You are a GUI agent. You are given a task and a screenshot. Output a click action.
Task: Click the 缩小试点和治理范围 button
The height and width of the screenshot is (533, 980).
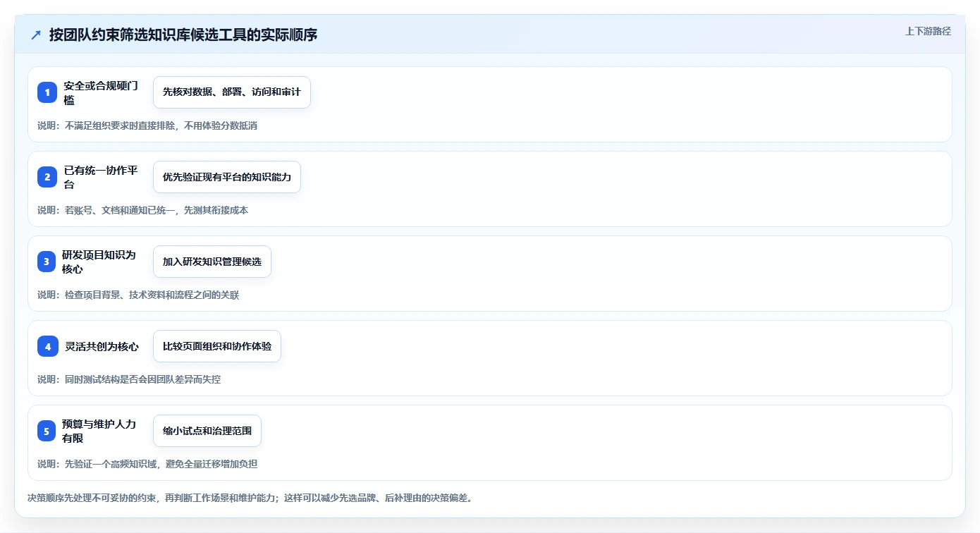pos(207,431)
